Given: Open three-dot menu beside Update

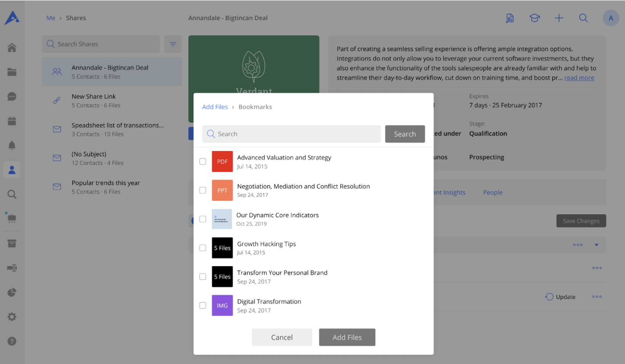Looking at the screenshot, I should (597, 297).
